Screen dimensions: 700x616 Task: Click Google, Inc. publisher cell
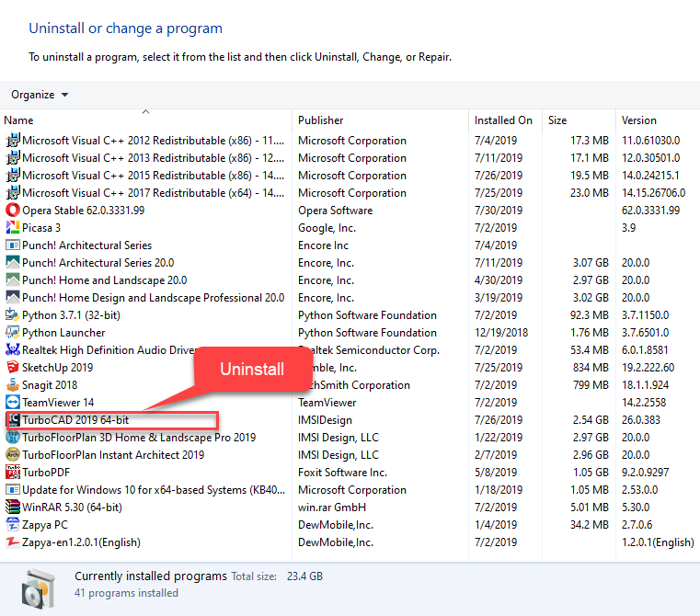pos(327,228)
